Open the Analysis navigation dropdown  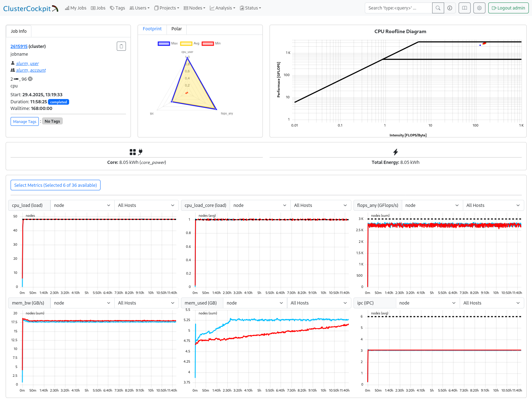click(223, 8)
